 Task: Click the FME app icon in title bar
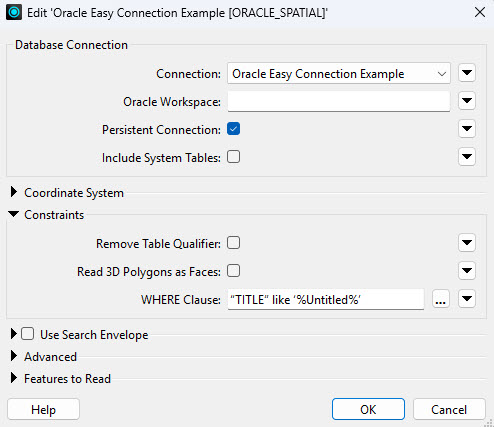click(x=14, y=13)
